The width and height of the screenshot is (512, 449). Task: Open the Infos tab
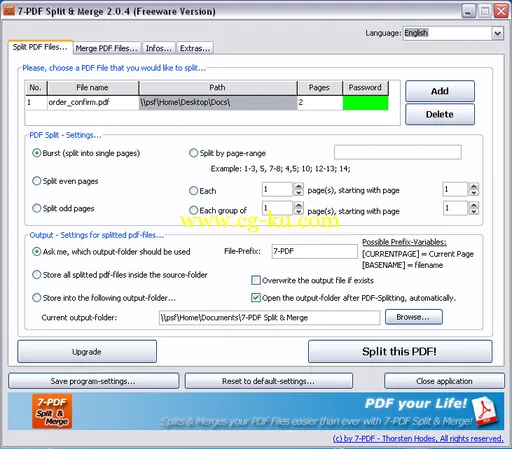point(159,48)
